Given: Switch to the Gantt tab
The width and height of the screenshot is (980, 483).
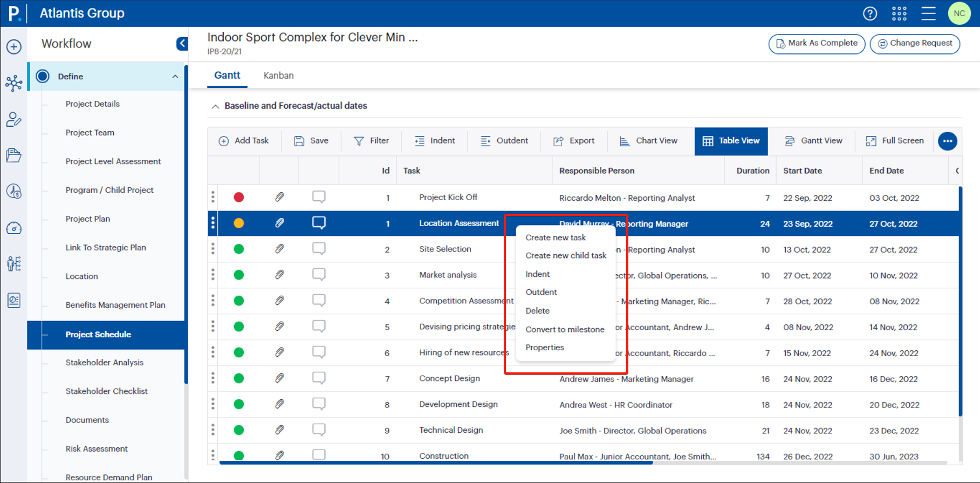Looking at the screenshot, I should point(227,76).
